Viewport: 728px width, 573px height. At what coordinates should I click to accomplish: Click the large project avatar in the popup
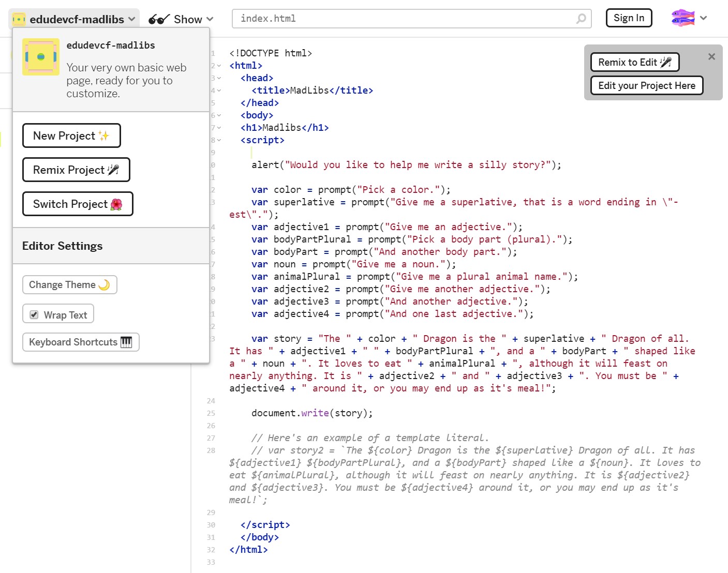[41, 57]
